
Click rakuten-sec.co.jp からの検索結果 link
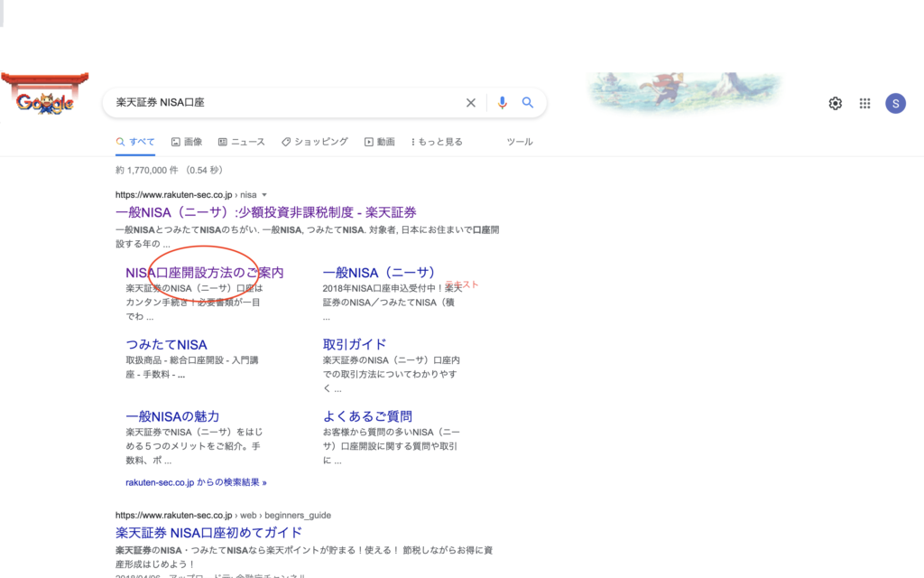click(196, 482)
